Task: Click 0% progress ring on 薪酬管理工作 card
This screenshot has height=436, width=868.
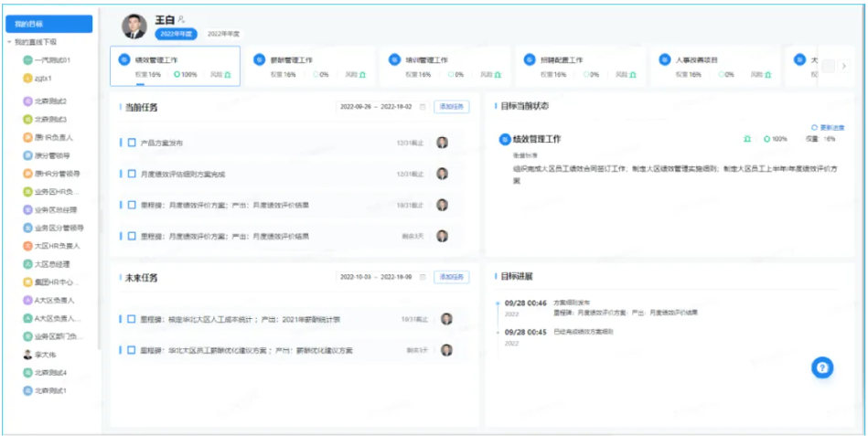Action: 315,74
